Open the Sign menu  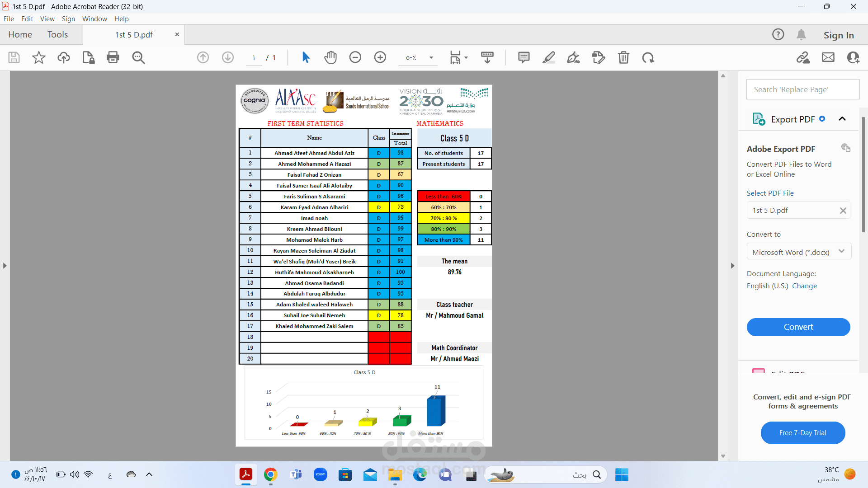point(68,19)
